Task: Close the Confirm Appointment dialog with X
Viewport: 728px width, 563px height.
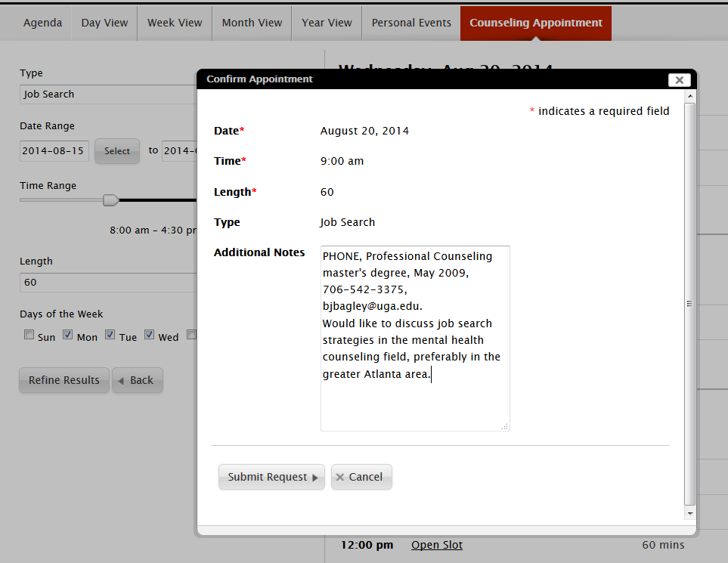Action: tap(680, 80)
